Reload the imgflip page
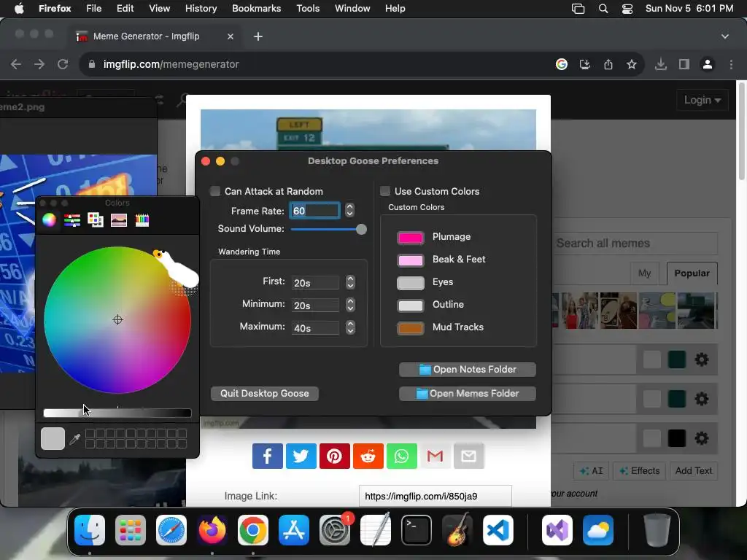 [63, 64]
